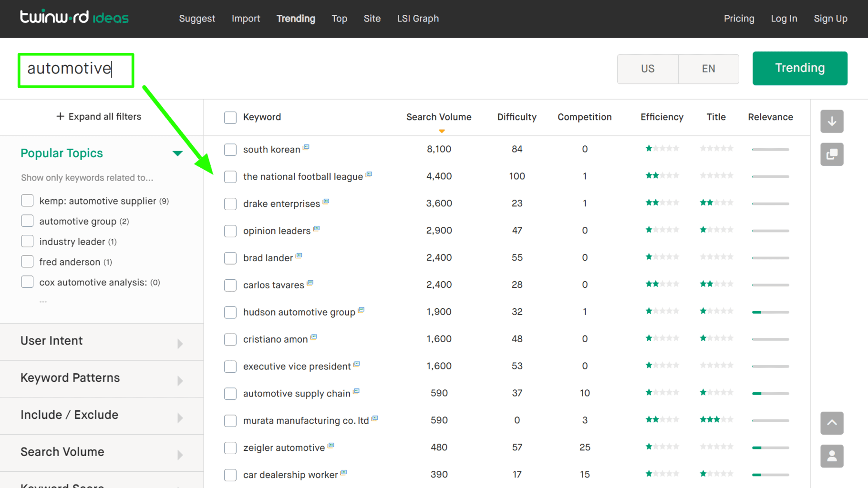Switch to the Top navigation tab
Viewport: 868px width, 488px height.
pyautogui.click(x=339, y=19)
